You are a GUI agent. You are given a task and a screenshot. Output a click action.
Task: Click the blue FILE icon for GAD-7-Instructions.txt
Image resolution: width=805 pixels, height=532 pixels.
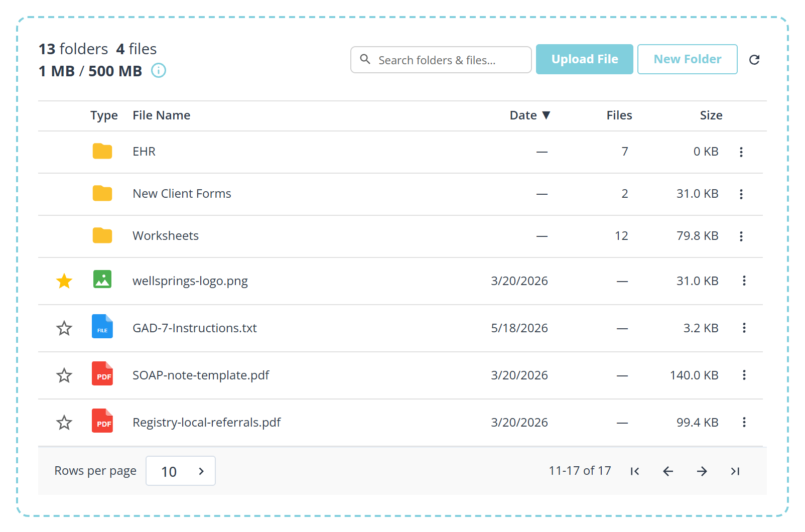tap(102, 326)
